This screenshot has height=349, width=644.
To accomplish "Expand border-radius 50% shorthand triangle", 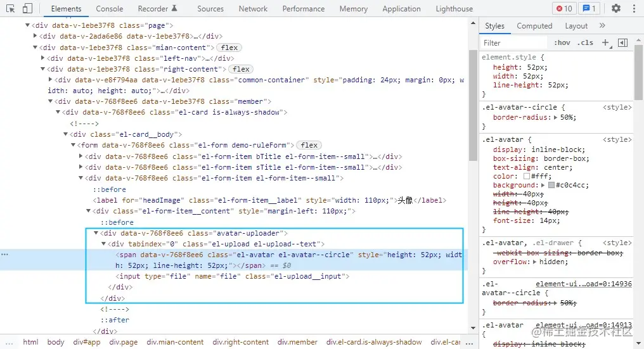I will pos(555,117).
